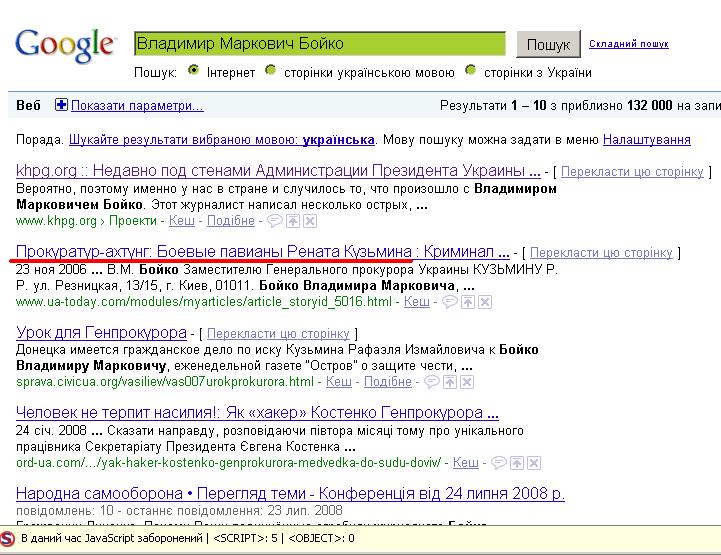The height and width of the screenshot is (555, 721).
Task: Click Шукайте результати вибраною мовою: українська link
Action: [x=222, y=140]
